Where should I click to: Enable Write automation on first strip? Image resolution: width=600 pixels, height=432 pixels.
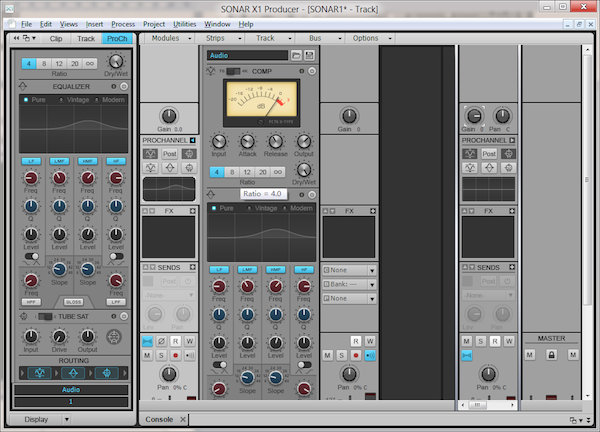click(190, 341)
